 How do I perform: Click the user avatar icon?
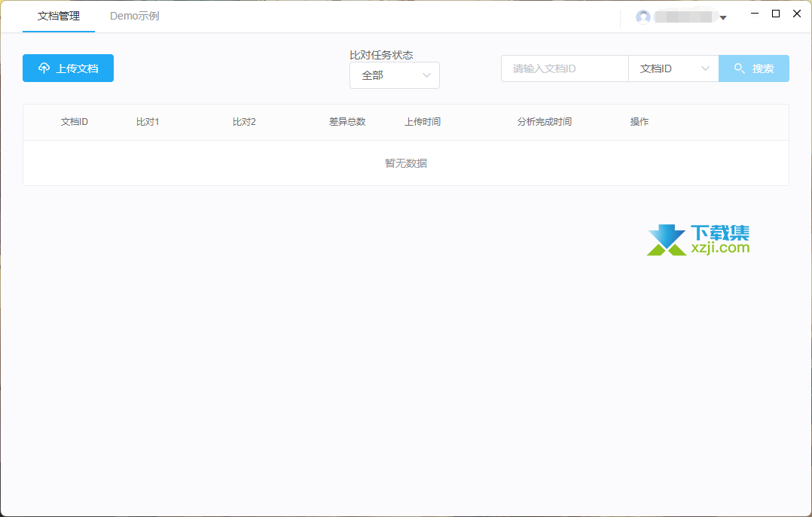[643, 17]
